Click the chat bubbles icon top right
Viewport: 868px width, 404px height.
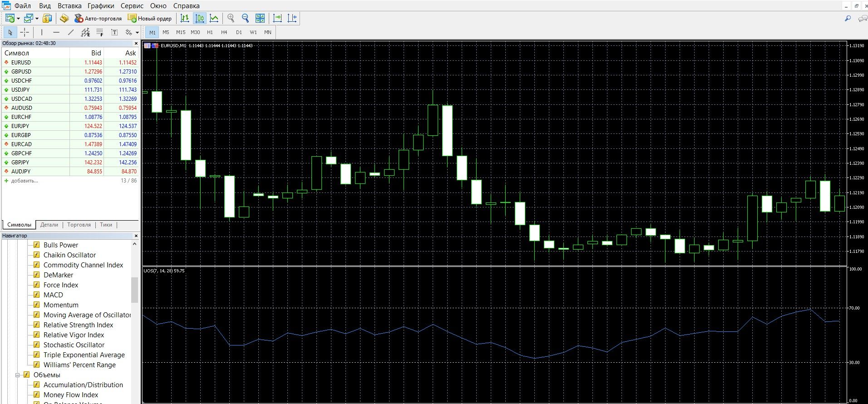point(863,19)
